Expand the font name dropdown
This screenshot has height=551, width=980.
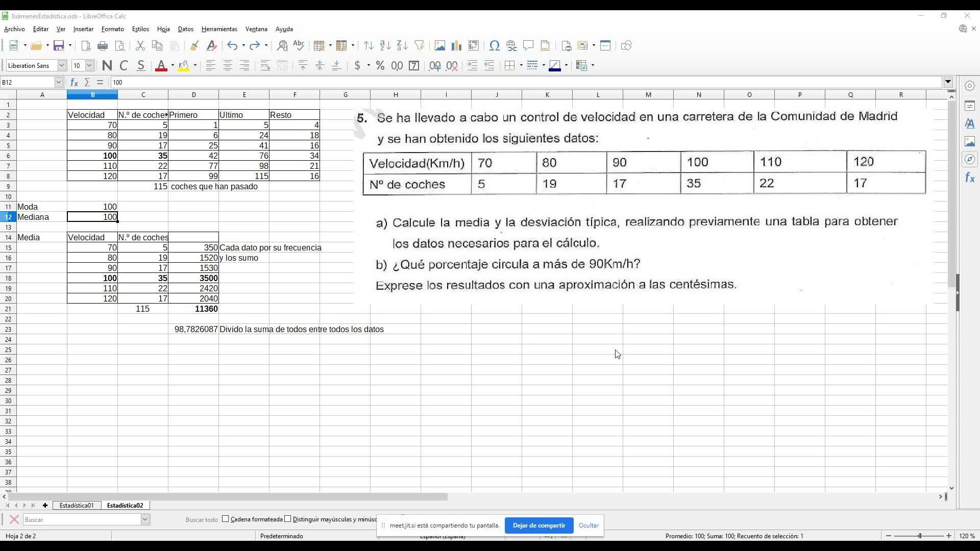point(62,65)
